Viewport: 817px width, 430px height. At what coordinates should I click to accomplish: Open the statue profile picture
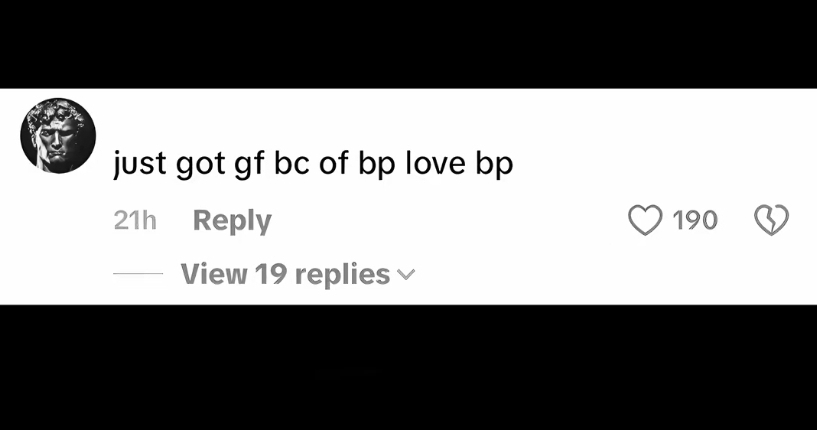[58, 136]
